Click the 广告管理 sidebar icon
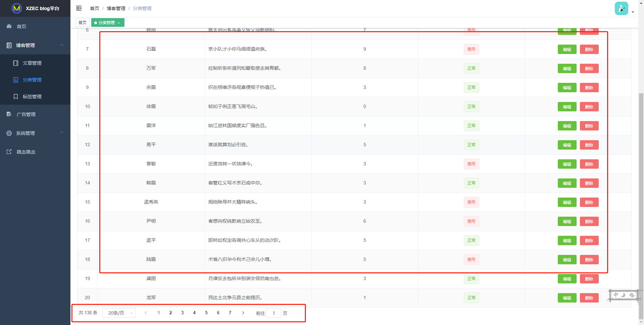Image resolution: width=644 pixels, height=325 pixels. coord(9,114)
